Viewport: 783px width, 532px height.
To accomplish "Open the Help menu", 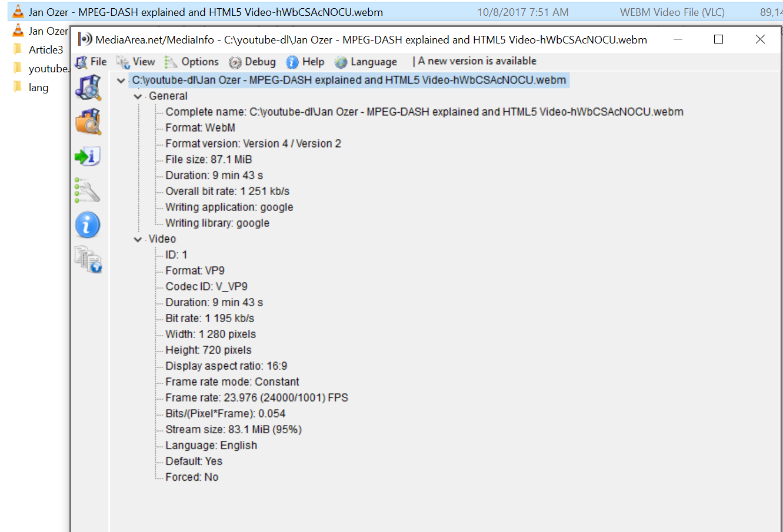I will pos(305,61).
